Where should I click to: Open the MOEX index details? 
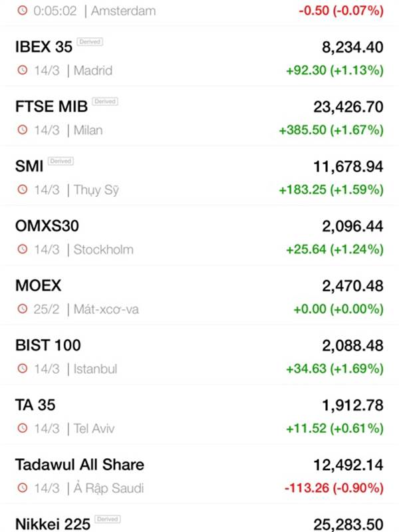[38, 286]
